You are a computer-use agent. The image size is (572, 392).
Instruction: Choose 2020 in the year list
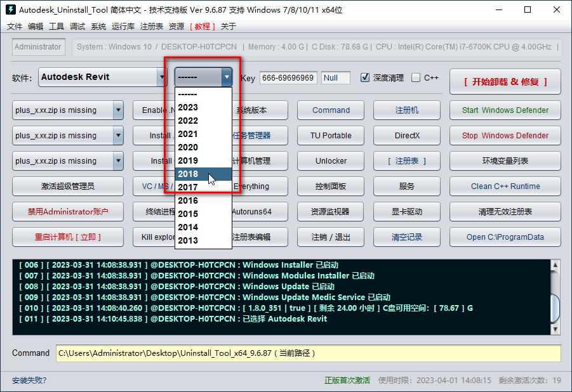[203, 147]
